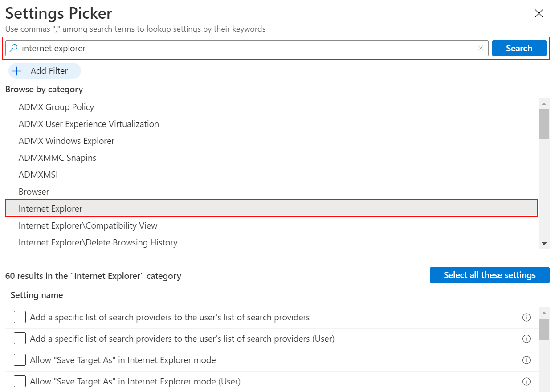Show info for search providers (User) setting
This screenshot has width=555, height=392.
pos(526,339)
